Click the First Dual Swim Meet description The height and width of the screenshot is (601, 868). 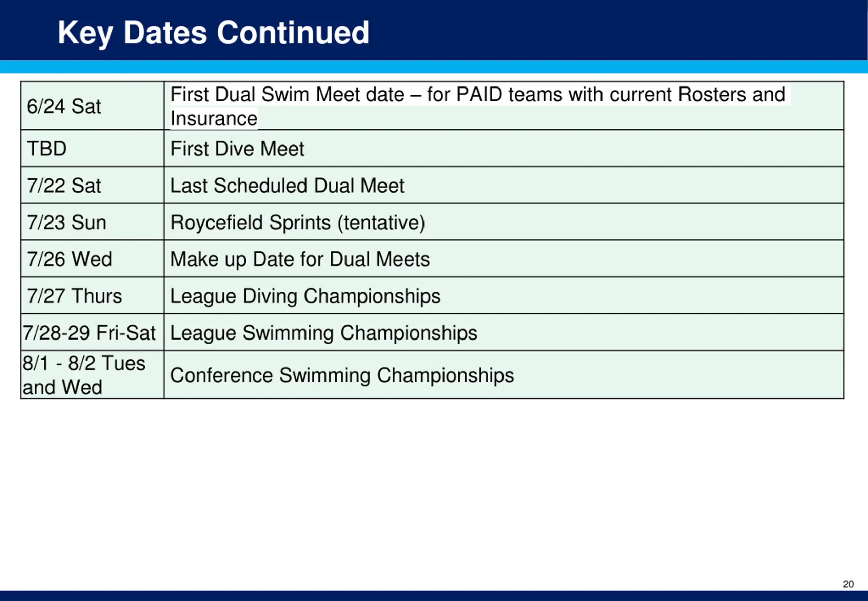(x=477, y=106)
